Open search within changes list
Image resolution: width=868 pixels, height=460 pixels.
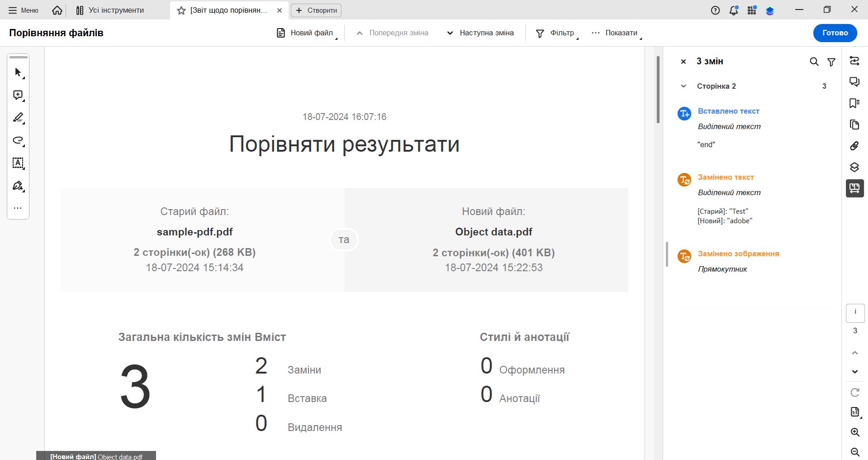[x=814, y=62]
